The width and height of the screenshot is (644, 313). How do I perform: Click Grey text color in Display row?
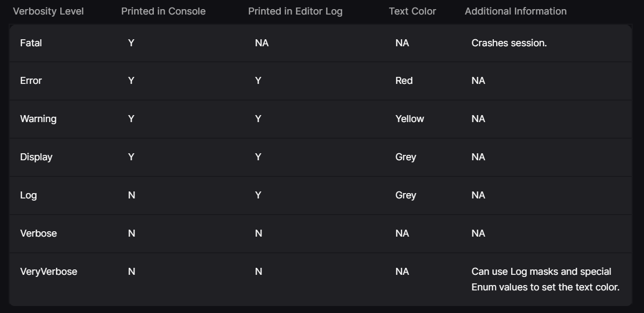point(405,157)
